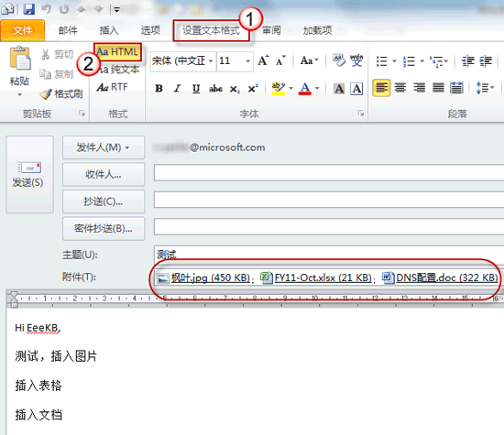Select the bulleted list icon

click(381, 60)
